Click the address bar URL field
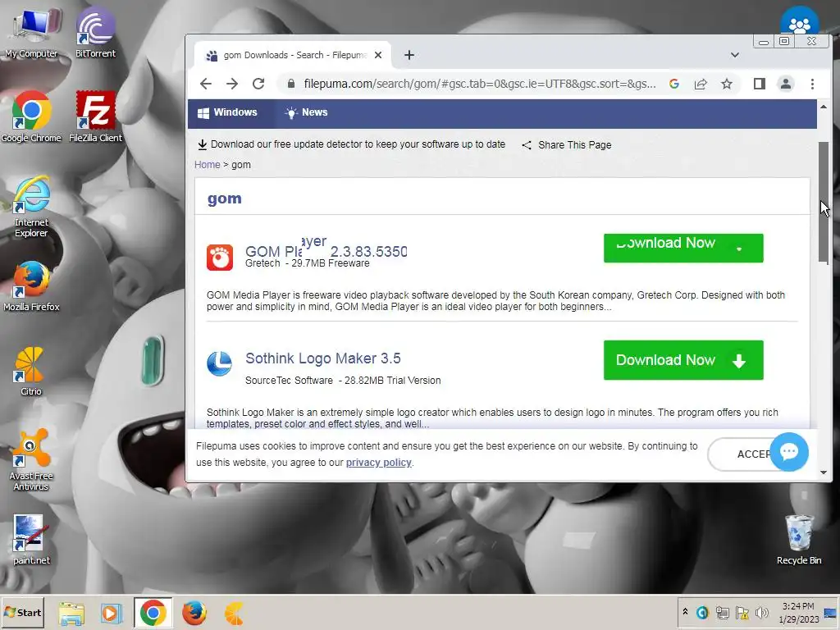This screenshot has width=840, height=630. coord(478,84)
